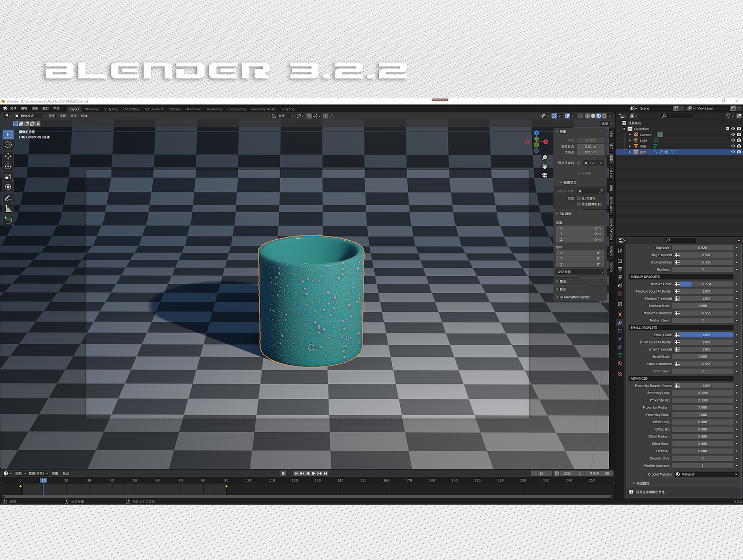Adjust the Medium Count slider
743x560 pixels.
(x=707, y=284)
